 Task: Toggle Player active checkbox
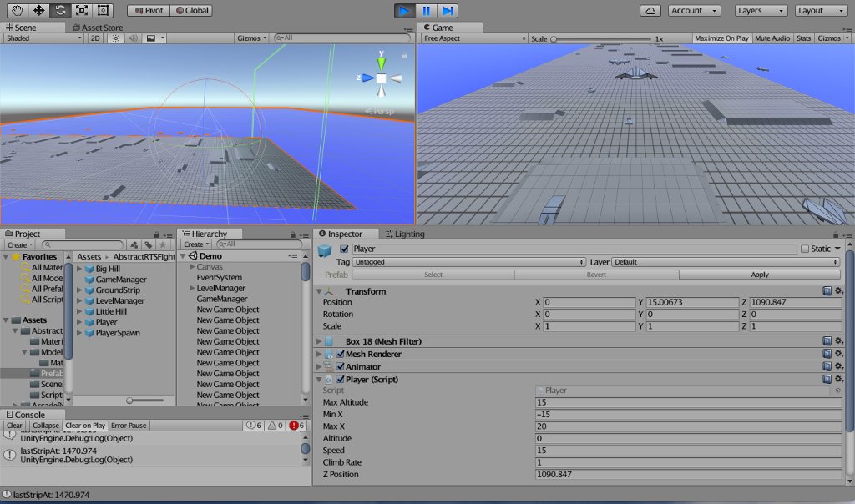[x=344, y=249]
